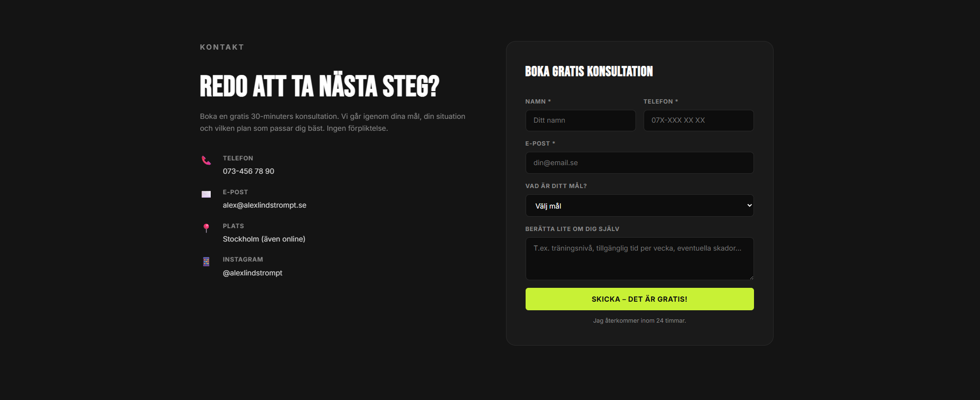Click 'Stockholm (även online)' location text
This screenshot has width=980, height=400.
(264, 239)
